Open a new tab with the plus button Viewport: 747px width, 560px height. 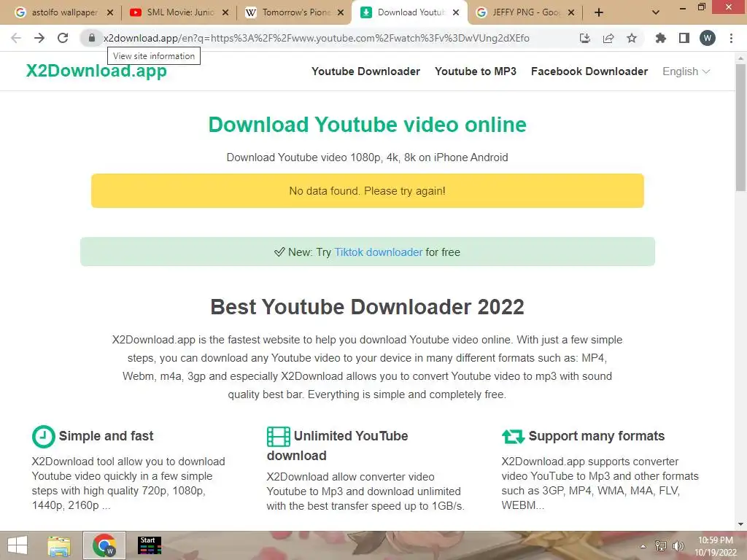(599, 12)
